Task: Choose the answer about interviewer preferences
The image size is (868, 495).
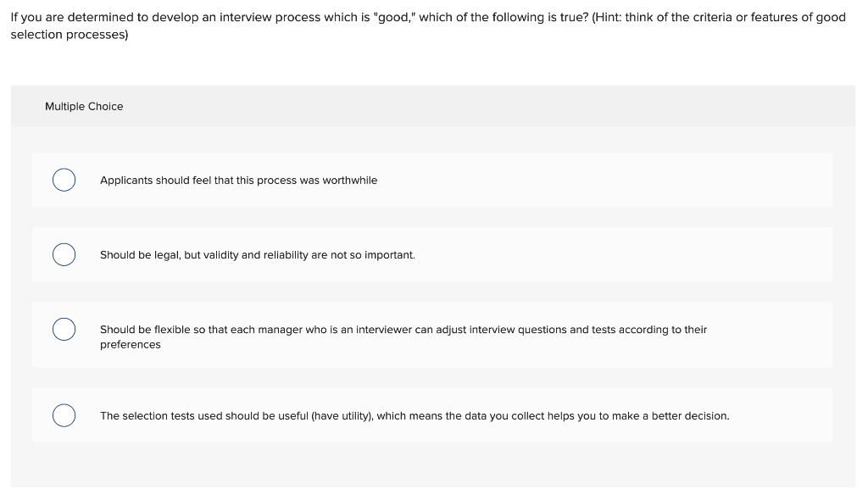Action: [x=403, y=330]
